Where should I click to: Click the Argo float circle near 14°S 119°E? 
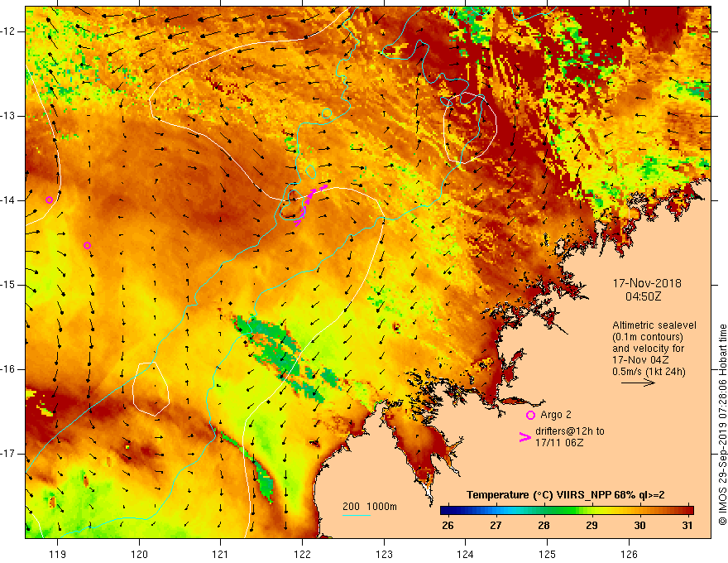[x=49, y=200]
